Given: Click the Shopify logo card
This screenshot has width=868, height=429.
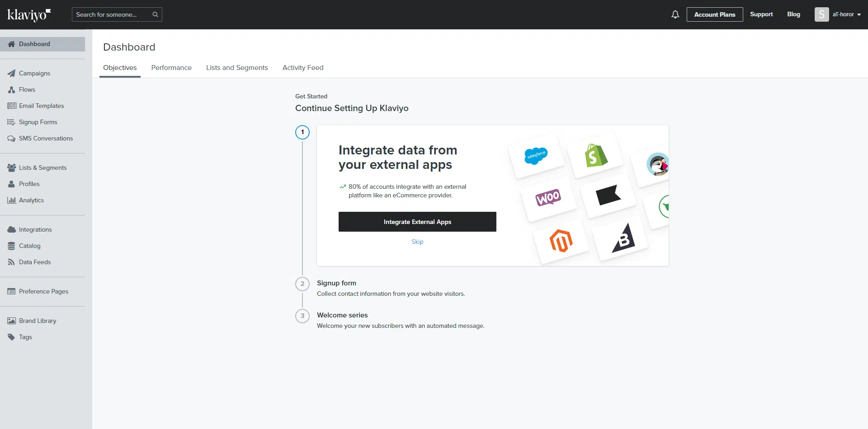Looking at the screenshot, I should 595,155.
